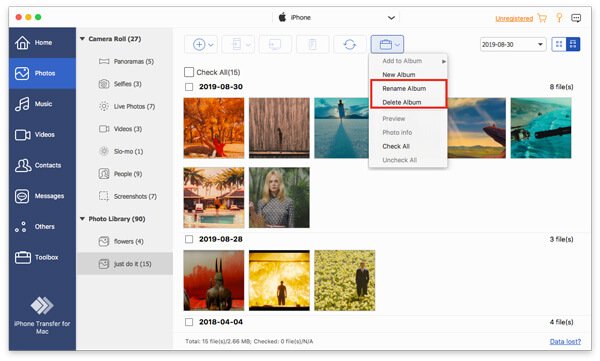The height and width of the screenshot is (361, 600).
Task: Switch to the small grid view icon
Action: point(559,44)
